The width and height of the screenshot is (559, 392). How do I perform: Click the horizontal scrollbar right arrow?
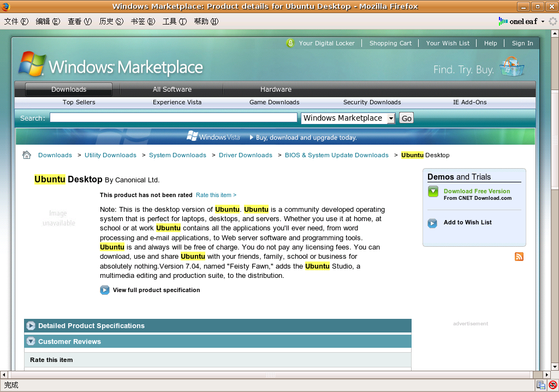click(547, 375)
